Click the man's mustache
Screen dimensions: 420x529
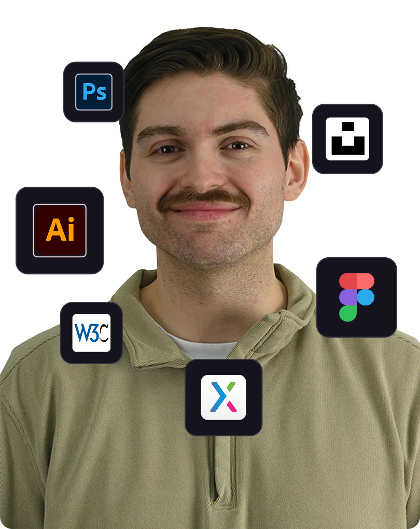[x=202, y=199]
